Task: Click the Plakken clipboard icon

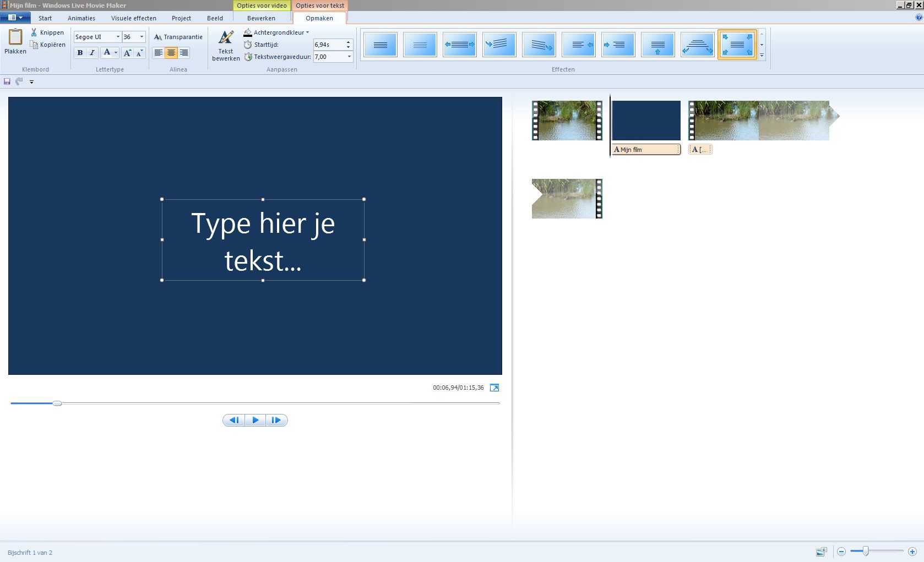Action: pyautogui.click(x=15, y=37)
